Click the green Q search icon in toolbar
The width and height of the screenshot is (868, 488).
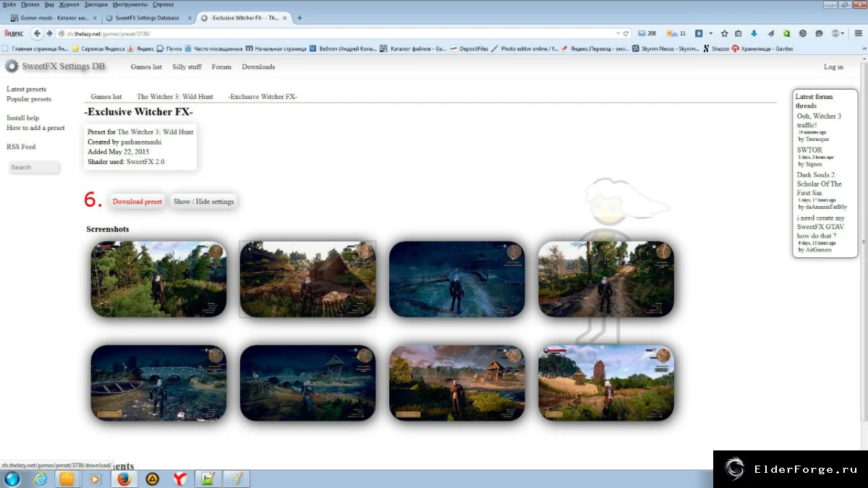click(786, 33)
